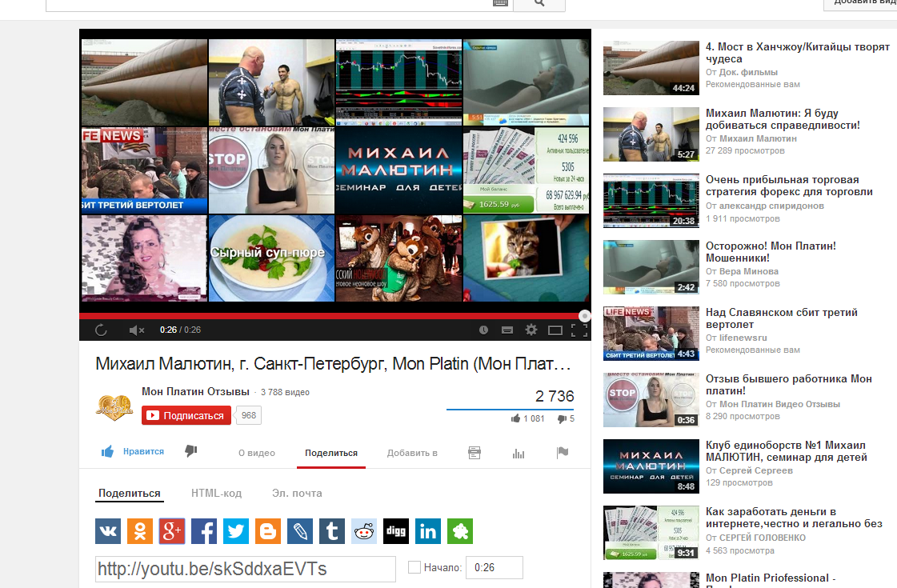The image size is (897, 588).
Task: Open Как заработать деньги в интернете video
Action: 794,517
